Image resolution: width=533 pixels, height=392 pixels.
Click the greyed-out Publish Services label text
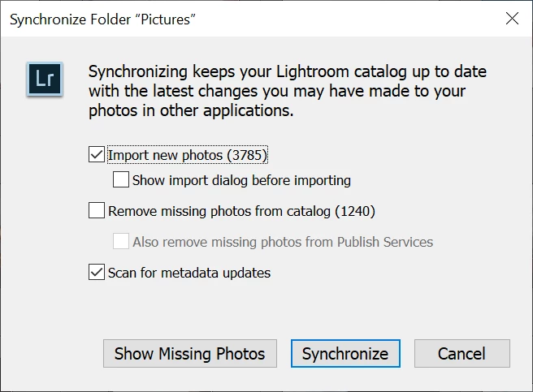pyautogui.click(x=283, y=241)
